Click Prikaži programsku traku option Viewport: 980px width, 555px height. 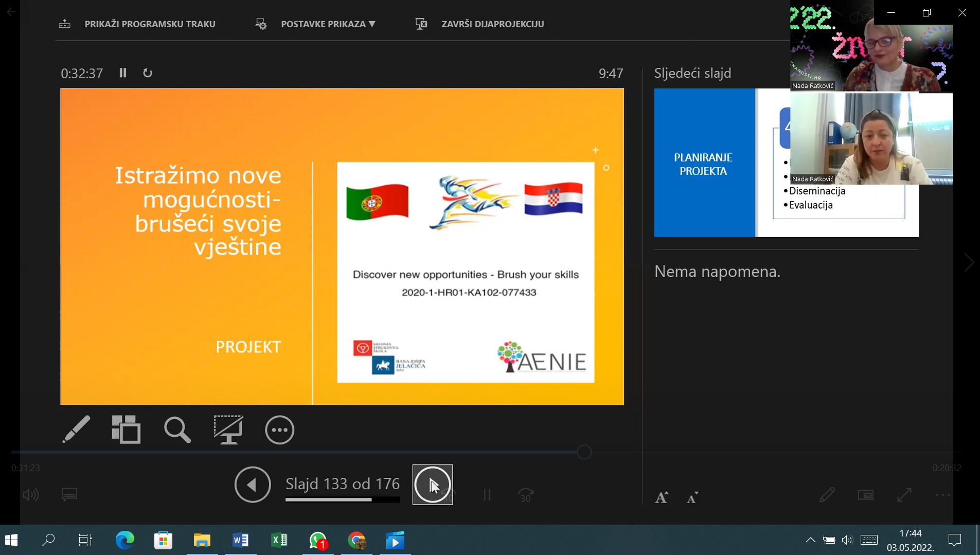click(x=137, y=24)
